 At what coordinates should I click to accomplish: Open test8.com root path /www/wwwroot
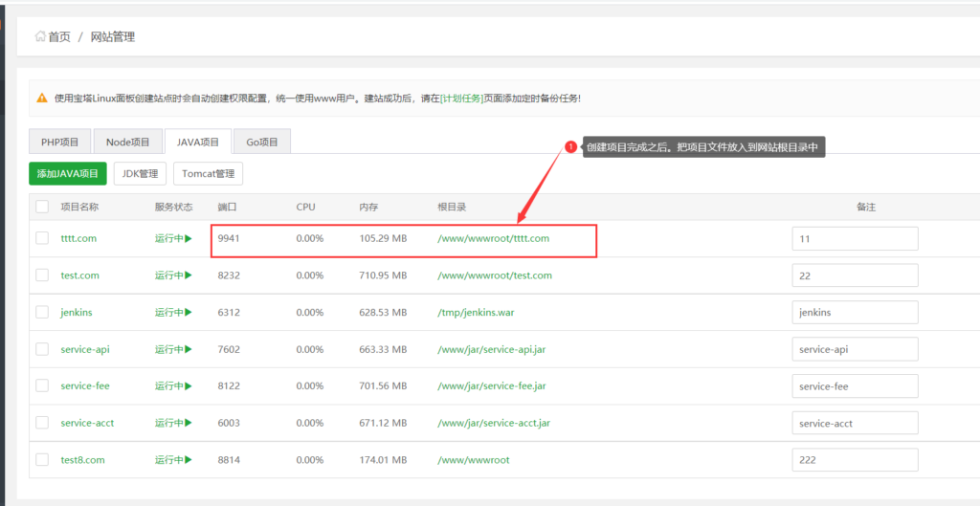pos(473,460)
